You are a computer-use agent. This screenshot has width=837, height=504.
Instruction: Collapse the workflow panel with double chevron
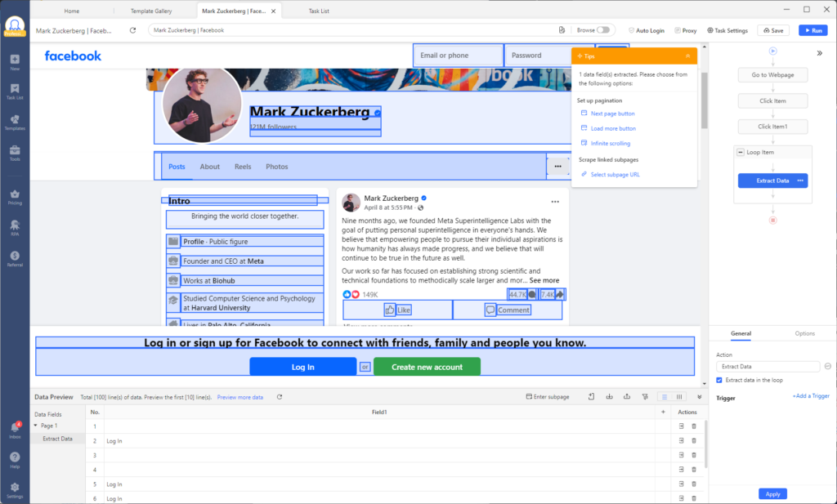click(x=819, y=53)
